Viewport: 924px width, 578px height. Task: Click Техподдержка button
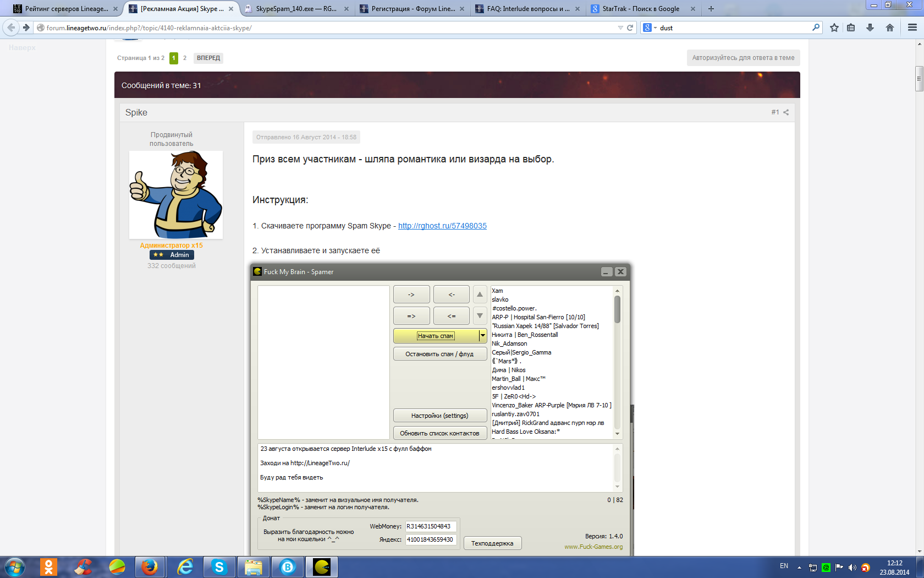click(x=492, y=543)
